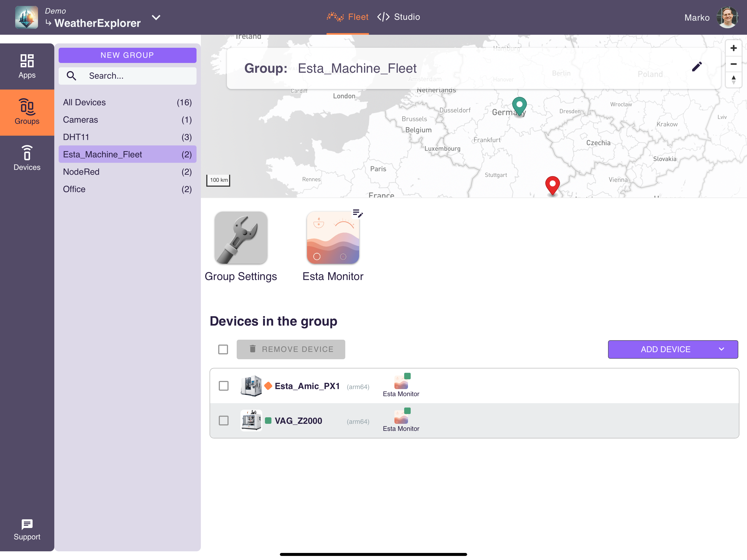Click the REMOVE DEVICE button
The width and height of the screenshot is (747, 560).
click(x=291, y=349)
